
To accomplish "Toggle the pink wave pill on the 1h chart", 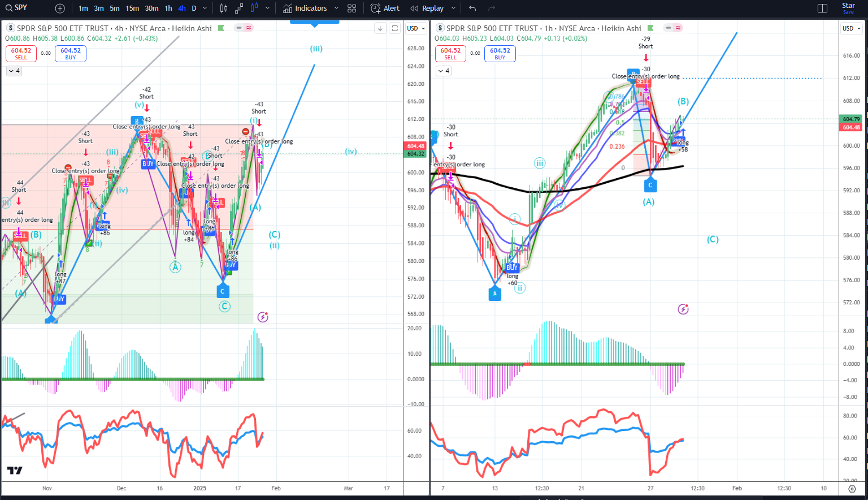I will point(678,28).
